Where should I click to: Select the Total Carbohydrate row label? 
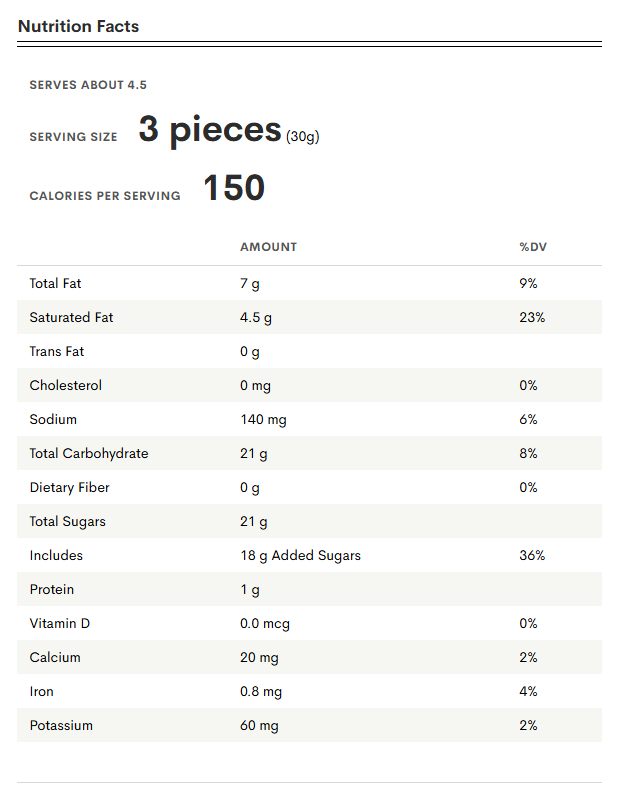89,454
